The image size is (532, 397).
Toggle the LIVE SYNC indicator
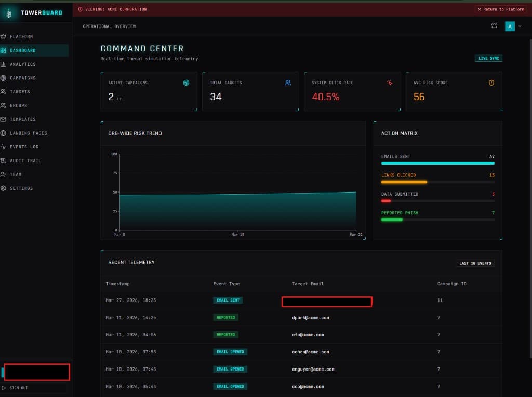(x=488, y=58)
